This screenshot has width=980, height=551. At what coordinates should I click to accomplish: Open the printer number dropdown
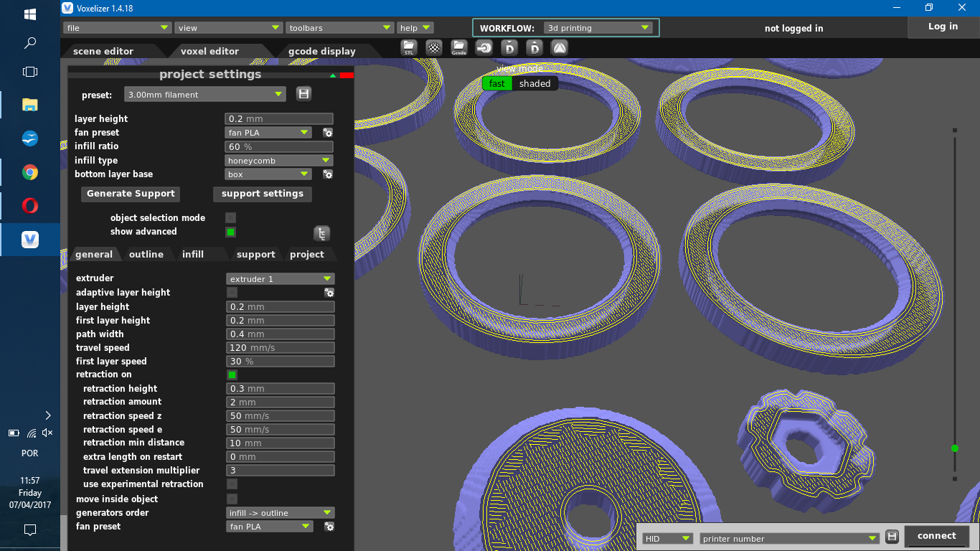(x=790, y=538)
